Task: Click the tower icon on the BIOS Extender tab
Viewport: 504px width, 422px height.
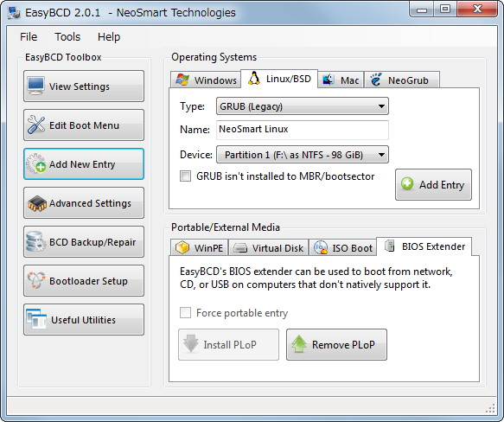Action: click(390, 246)
